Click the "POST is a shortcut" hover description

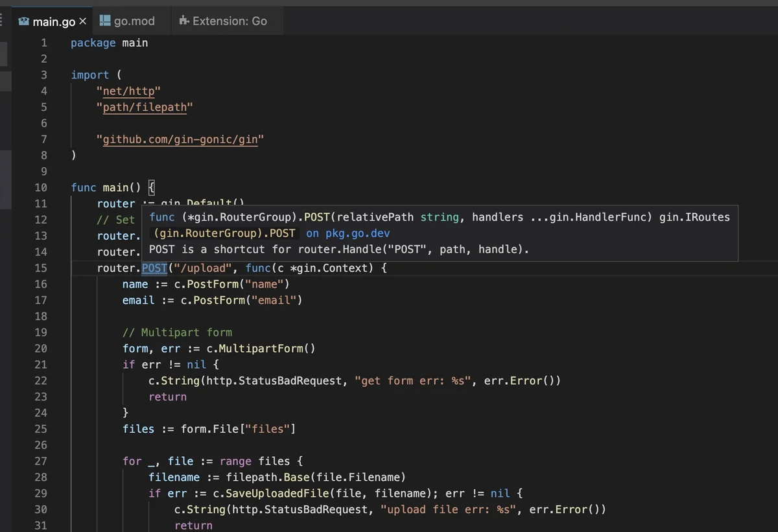[339, 249]
